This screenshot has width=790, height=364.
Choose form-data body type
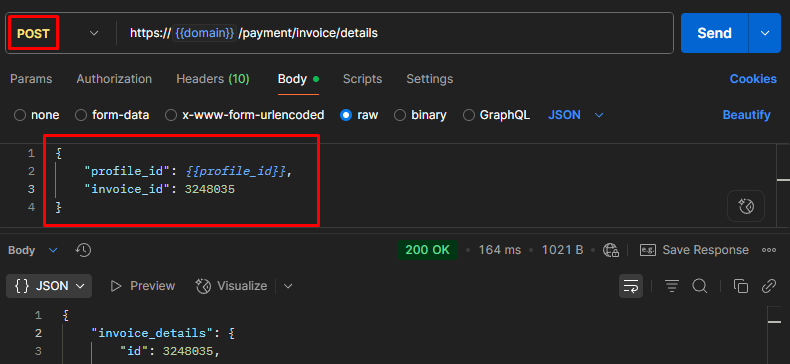pos(112,115)
